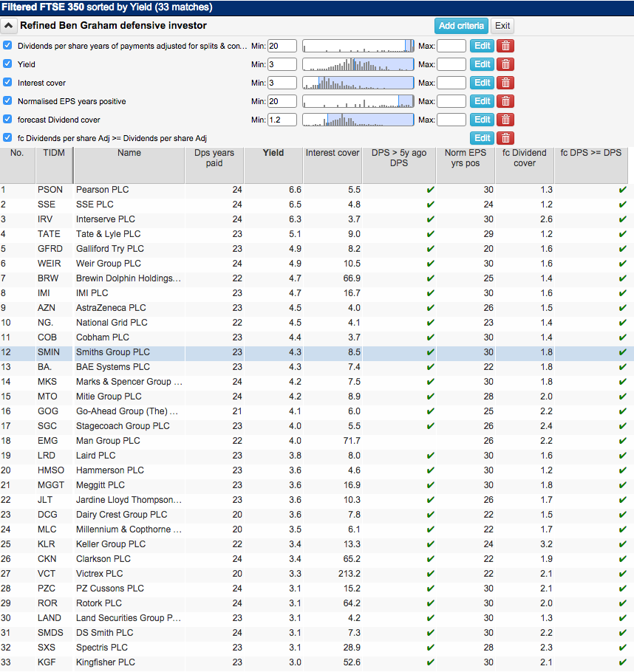This screenshot has height=672, width=634.
Task: Uncheck fc Dividends per share Adj criterion
Action: click(7, 137)
